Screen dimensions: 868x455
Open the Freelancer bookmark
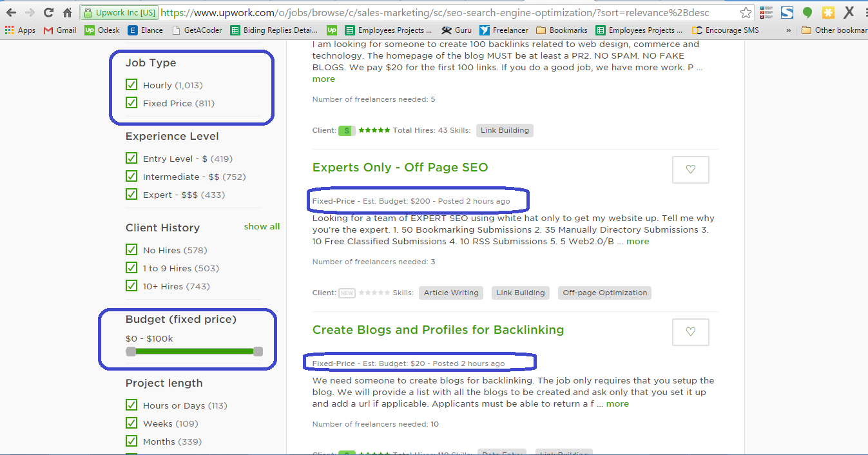(x=503, y=30)
